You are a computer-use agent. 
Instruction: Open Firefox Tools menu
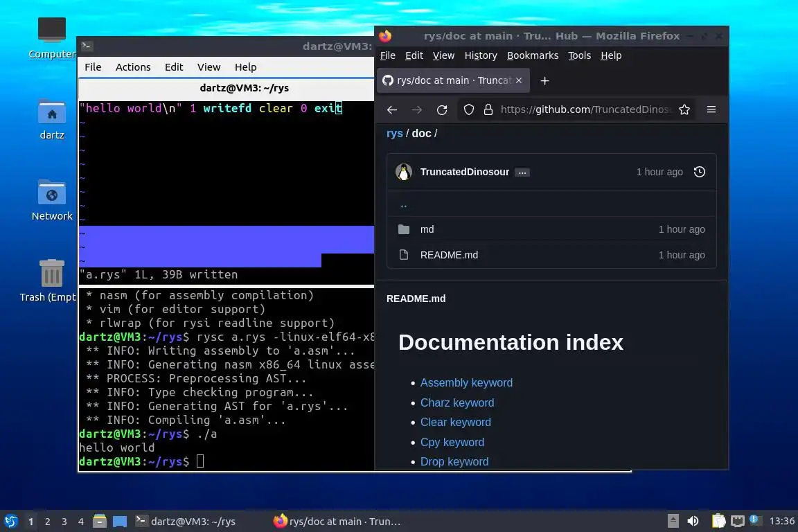coord(580,55)
